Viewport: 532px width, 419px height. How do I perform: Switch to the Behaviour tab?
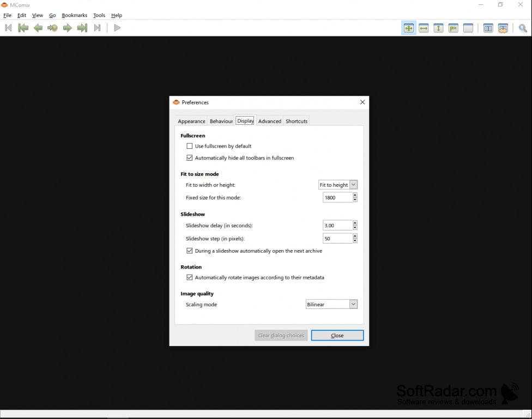tap(221, 121)
